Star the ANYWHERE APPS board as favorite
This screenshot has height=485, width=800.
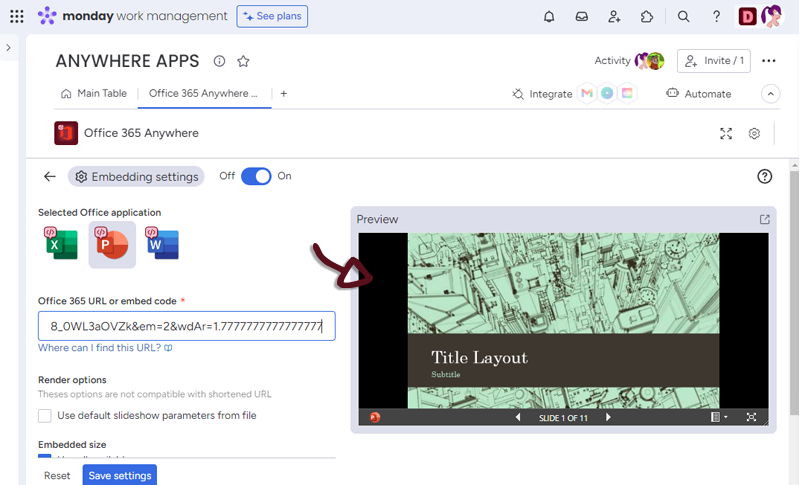coord(243,61)
